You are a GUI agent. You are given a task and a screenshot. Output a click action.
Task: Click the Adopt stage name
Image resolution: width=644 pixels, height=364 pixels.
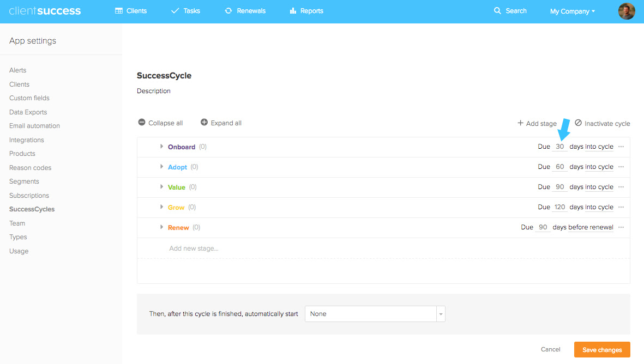pyautogui.click(x=177, y=167)
